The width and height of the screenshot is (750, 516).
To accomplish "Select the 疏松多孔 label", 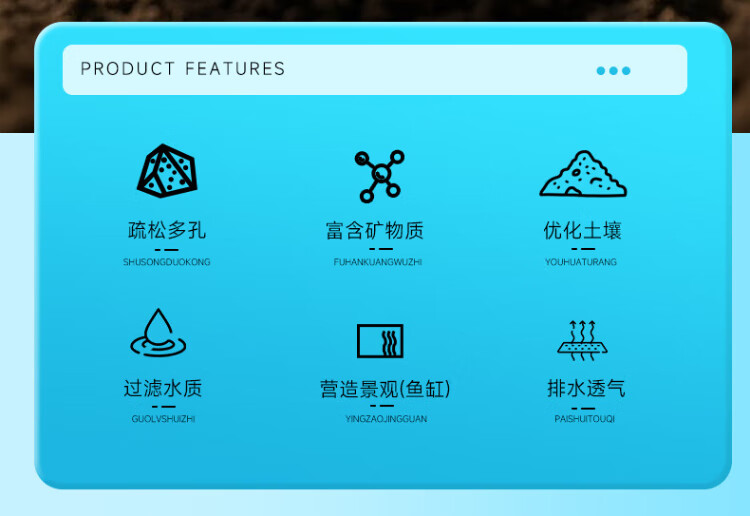I will pos(167,231).
